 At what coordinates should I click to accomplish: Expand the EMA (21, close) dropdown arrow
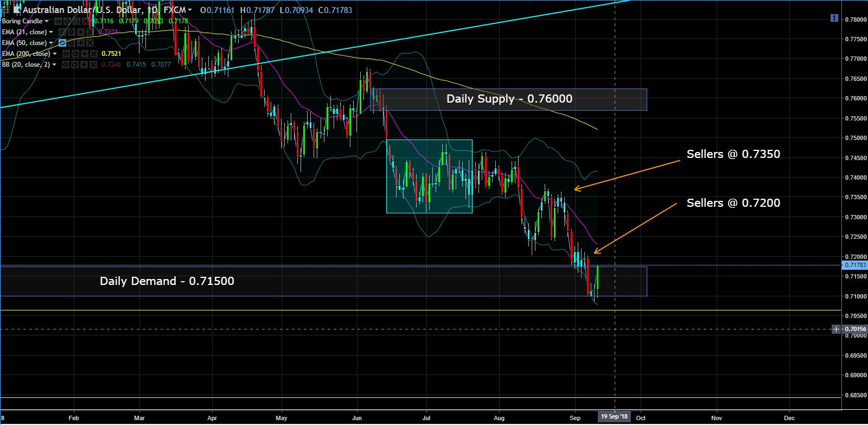[x=51, y=32]
